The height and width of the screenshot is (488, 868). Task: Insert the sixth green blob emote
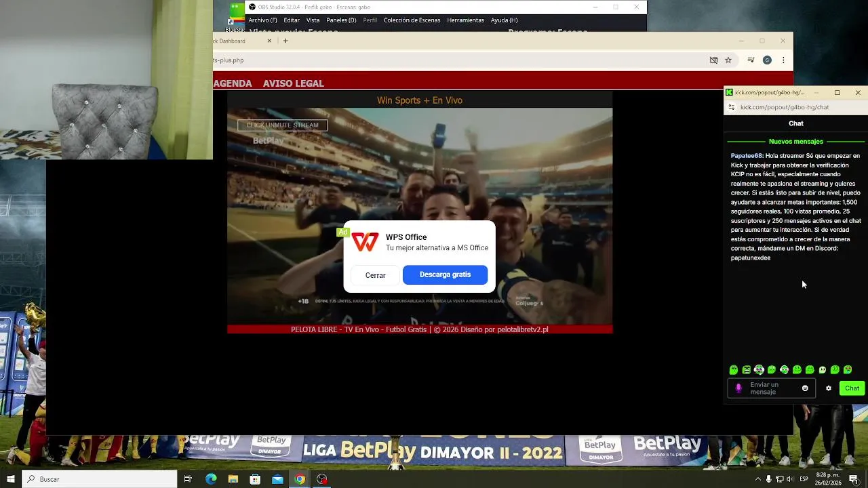[x=797, y=370]
